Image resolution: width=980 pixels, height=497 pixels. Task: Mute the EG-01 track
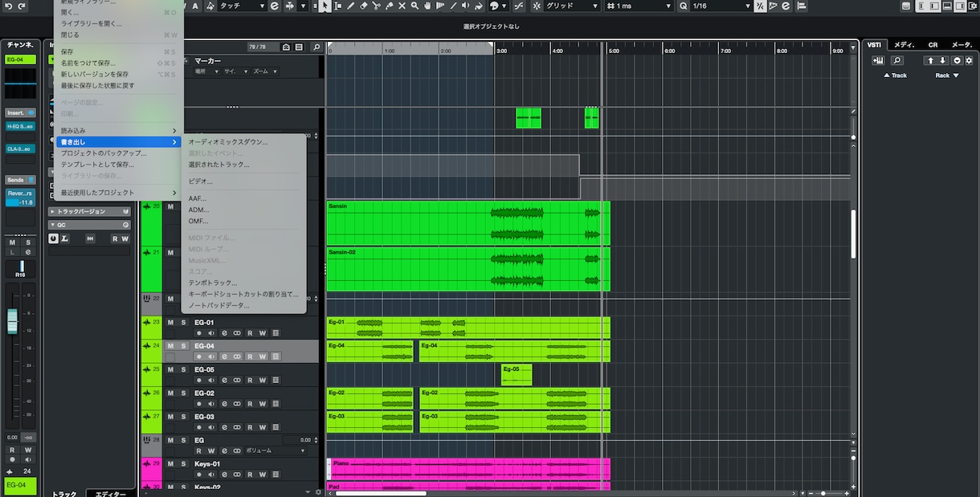pos(169,322)
